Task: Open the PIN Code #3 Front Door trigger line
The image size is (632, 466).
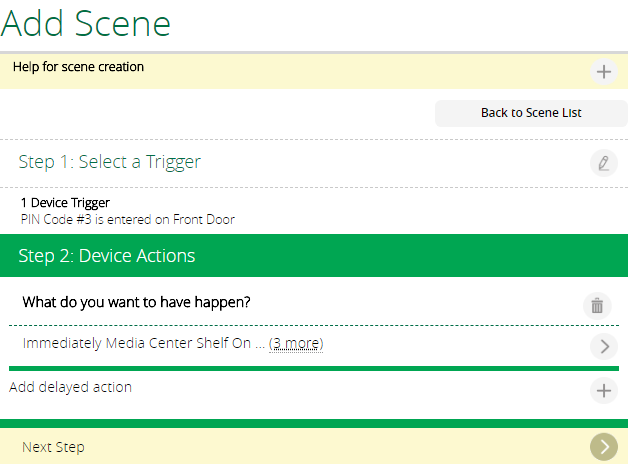Action: pyautogui.click(x=128, y=220)
